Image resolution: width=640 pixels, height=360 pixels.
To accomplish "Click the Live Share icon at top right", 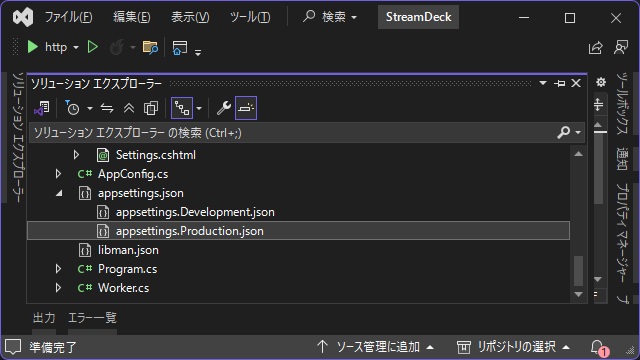I will pos(596,47).
